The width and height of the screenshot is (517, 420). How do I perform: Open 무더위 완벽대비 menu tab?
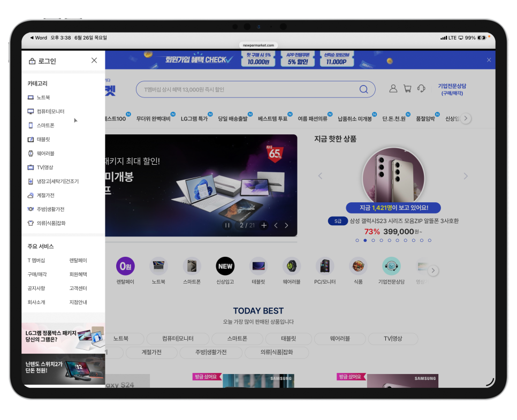click(x=153, y=119)
